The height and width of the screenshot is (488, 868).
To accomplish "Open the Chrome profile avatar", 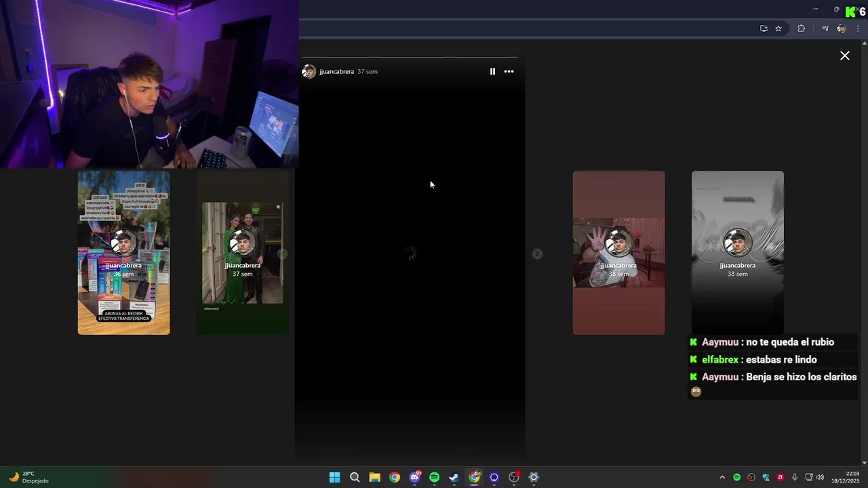I will pyautogui.click(x=842, y=28).
